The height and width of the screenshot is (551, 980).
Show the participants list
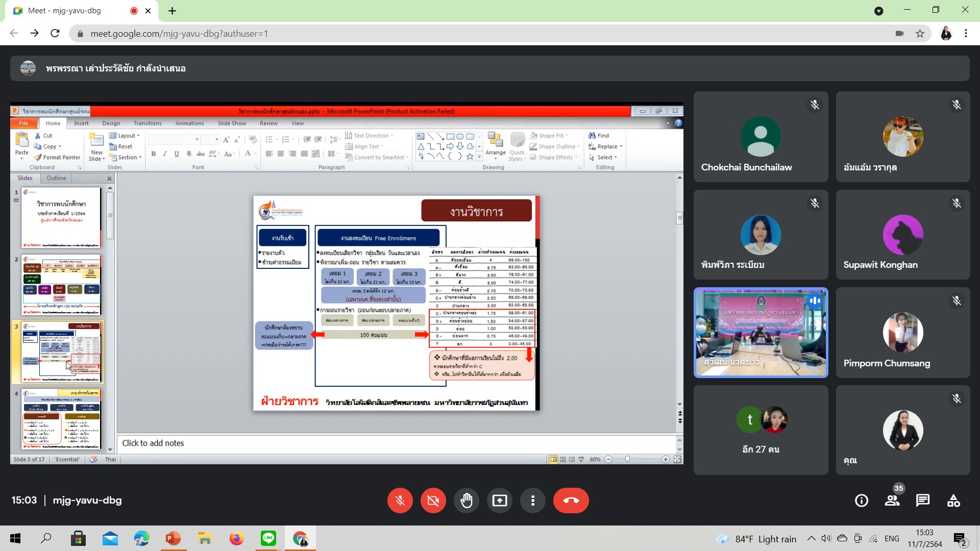click(x=892, y=500)
